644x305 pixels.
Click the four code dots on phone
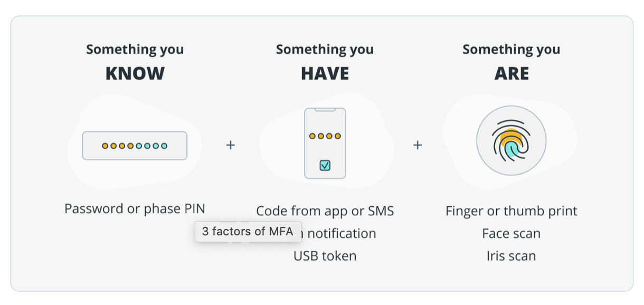click(x=325, y=136)
